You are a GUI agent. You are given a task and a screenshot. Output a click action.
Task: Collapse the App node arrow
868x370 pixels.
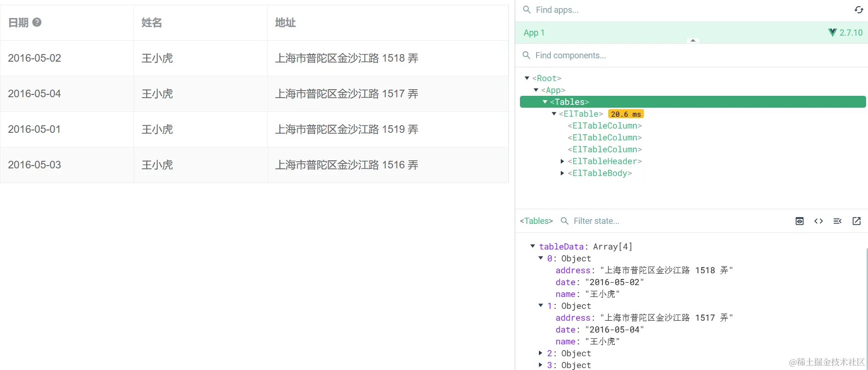click(x=536, y=90)
